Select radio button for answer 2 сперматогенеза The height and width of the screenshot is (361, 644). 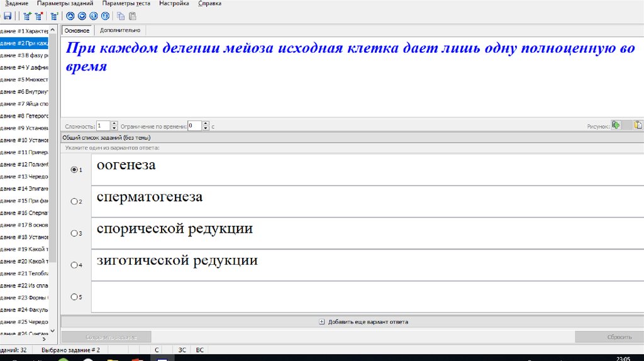74,201
